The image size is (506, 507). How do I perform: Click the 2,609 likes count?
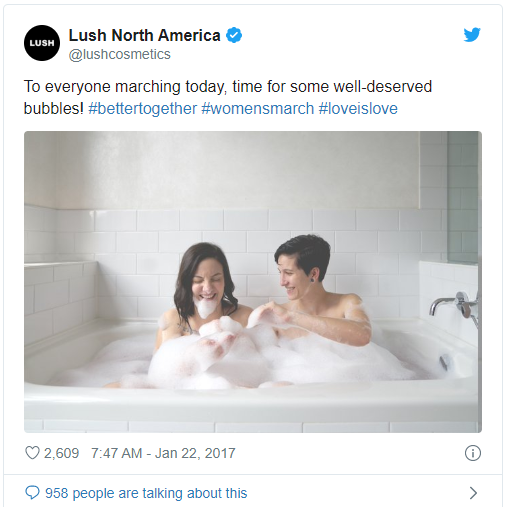[62, 453]
